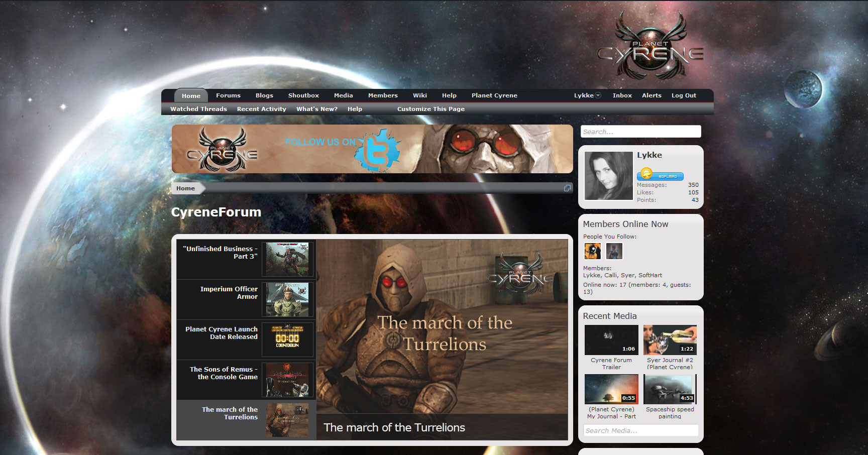Image resolution: width=868 pixels, height=455 pixels.
Task: Open second followed member's avatar
Action: (614, 251)
